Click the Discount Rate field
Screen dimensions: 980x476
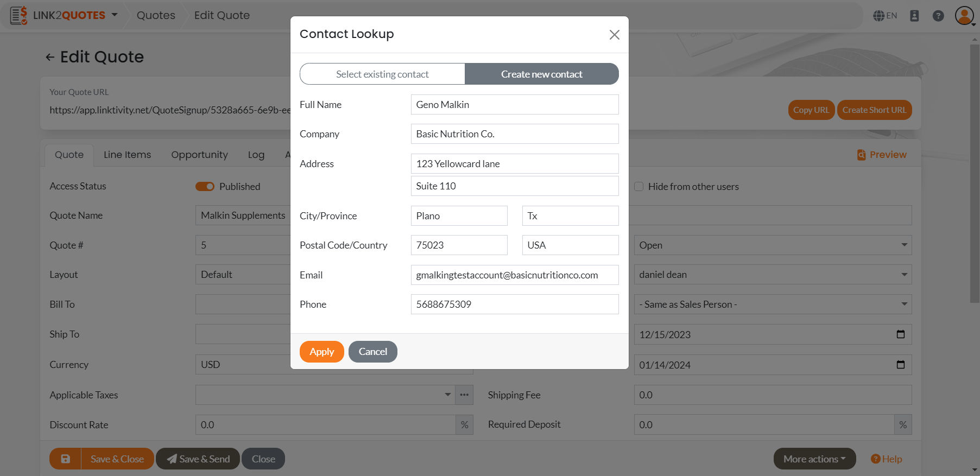(x=325, y=425)
